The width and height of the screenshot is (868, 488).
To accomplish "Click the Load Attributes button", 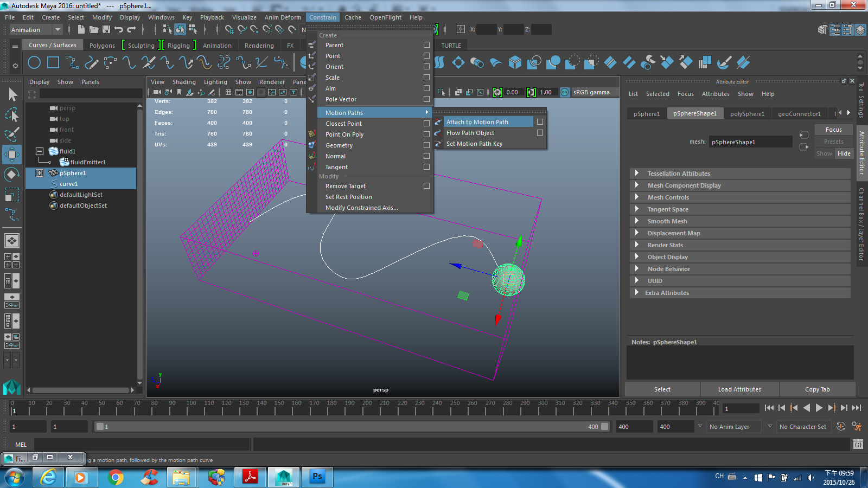I will pyautogui.click(x=739, y=389).
